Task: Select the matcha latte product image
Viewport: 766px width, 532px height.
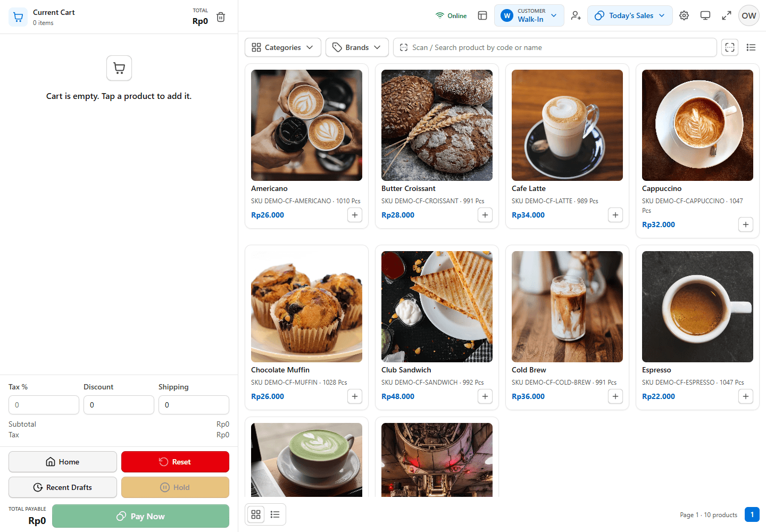Action: pyautogui.click(x=306, y=460)
